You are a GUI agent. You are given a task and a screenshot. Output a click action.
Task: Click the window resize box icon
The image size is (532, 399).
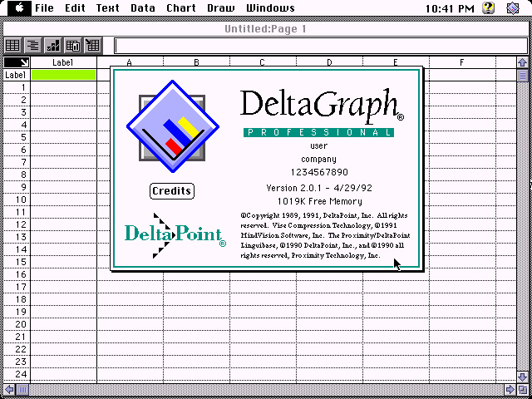click(523, 390)
